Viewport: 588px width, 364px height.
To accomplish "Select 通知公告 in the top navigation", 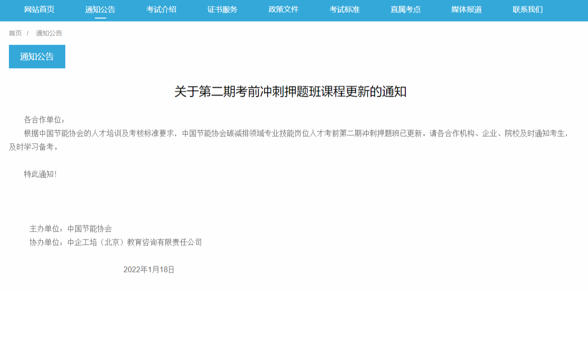I will click(101, 9).
